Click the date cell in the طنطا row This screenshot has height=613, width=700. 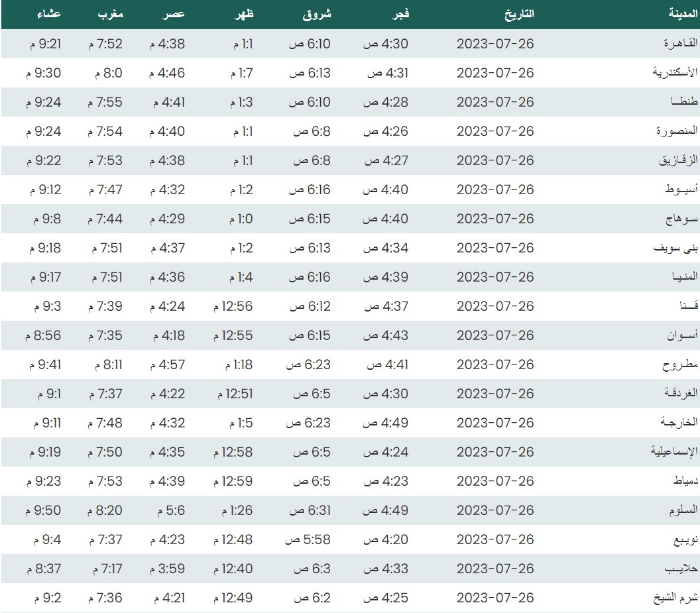point(495,102)
